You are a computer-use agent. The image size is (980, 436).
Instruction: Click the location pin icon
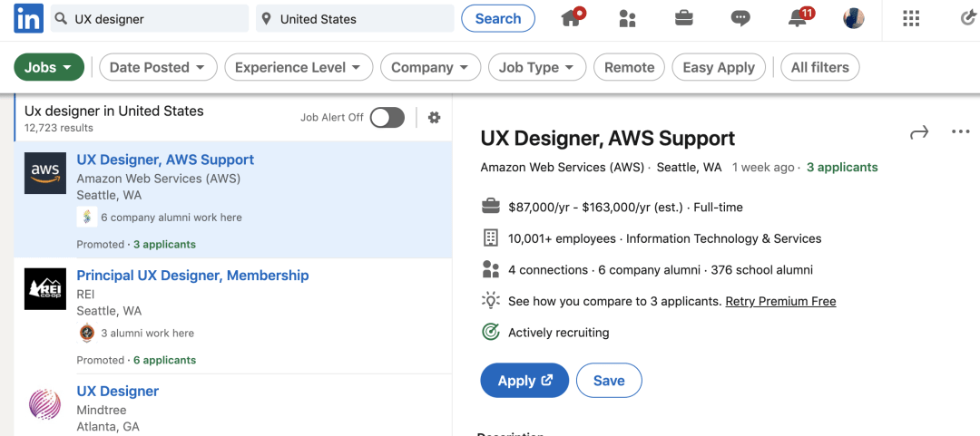click(x=266, y=19)
